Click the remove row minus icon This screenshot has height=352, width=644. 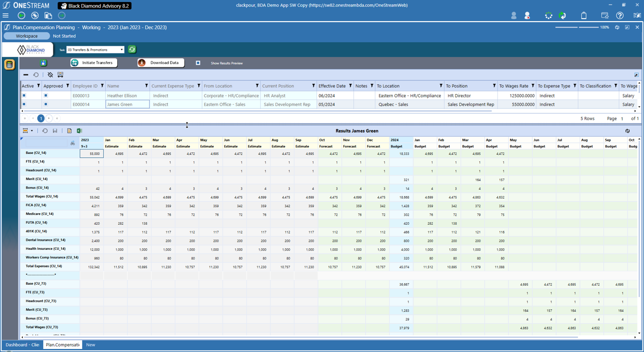point(26,75)
